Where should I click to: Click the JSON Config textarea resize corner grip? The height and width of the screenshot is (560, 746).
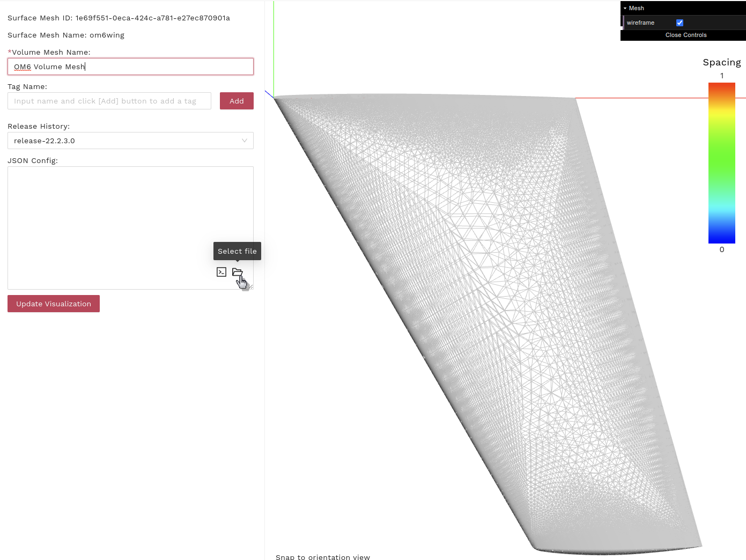(x=250, y=286)
